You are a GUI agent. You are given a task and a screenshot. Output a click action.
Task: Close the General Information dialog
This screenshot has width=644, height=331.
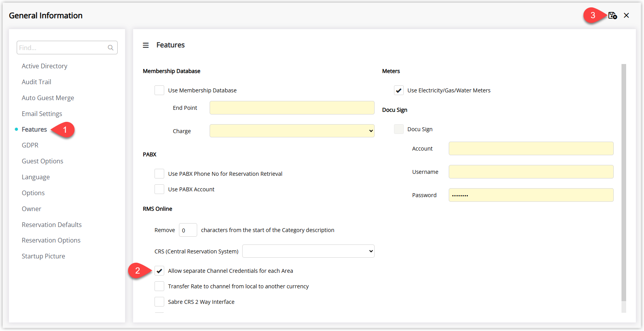[x=627, y=16]
